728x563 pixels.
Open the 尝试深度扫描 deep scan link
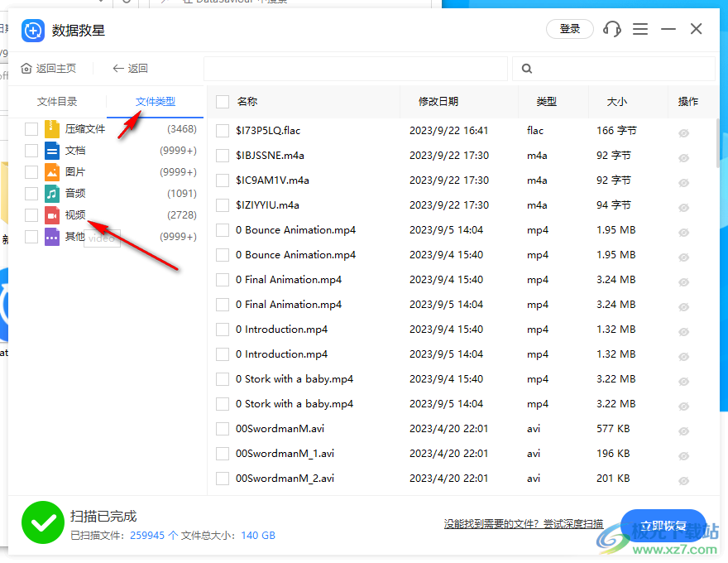click(x=572, y=524)
